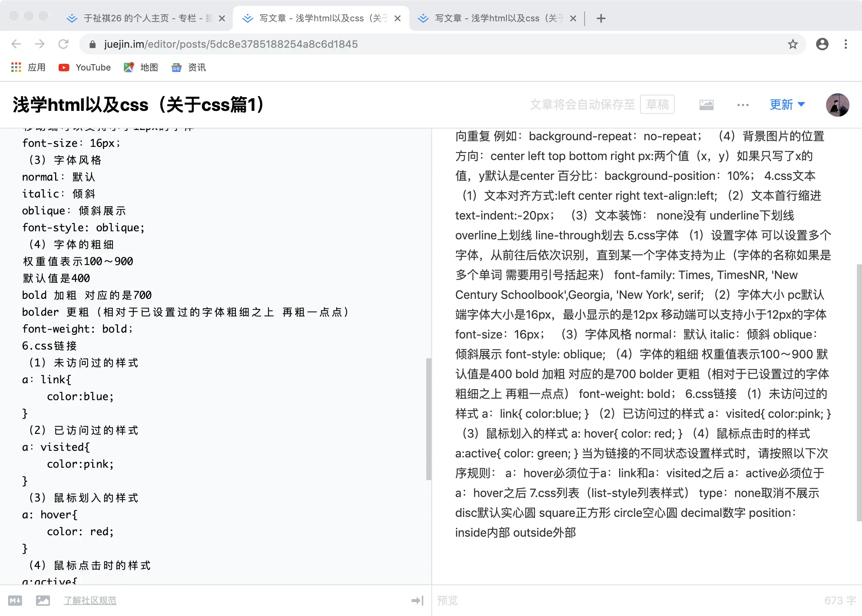
Task: Bookmark this page with the star icon
Action: click(x=793, y=44)
